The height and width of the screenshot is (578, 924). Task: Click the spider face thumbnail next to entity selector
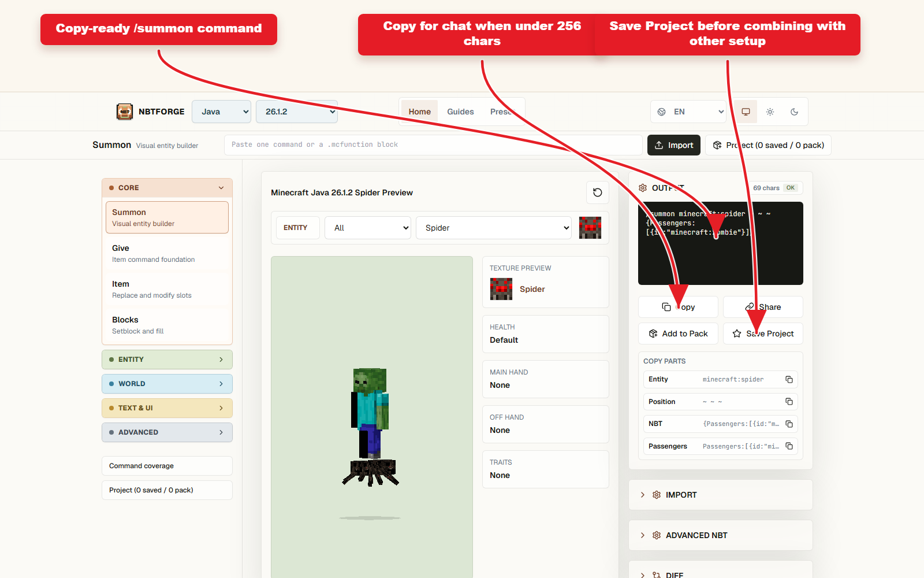point(590,228)
